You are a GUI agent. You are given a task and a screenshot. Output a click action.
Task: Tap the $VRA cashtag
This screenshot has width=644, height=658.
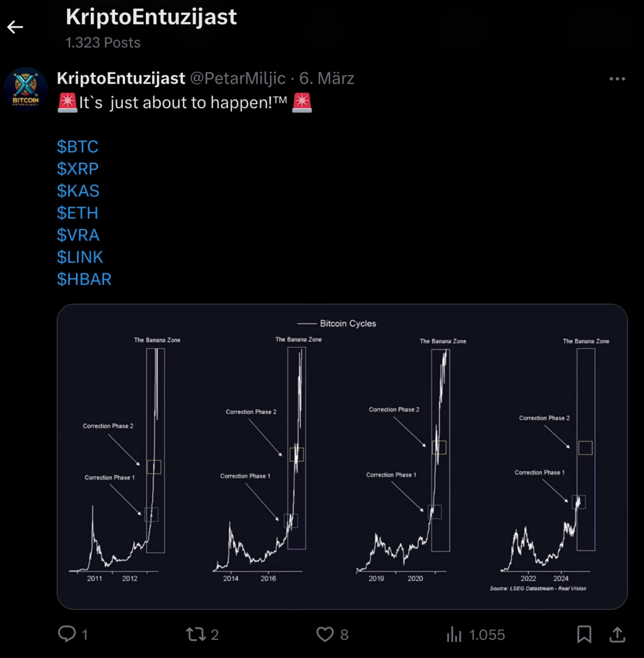pos(78,235)
